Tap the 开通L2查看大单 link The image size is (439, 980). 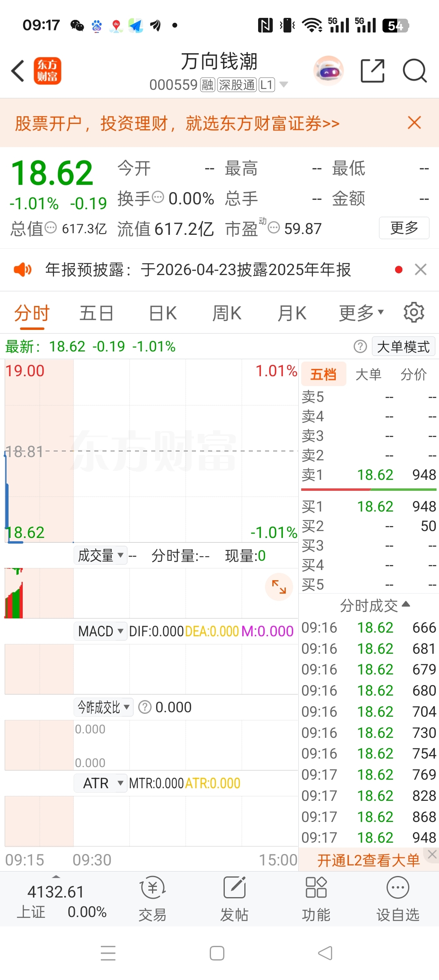368,860
